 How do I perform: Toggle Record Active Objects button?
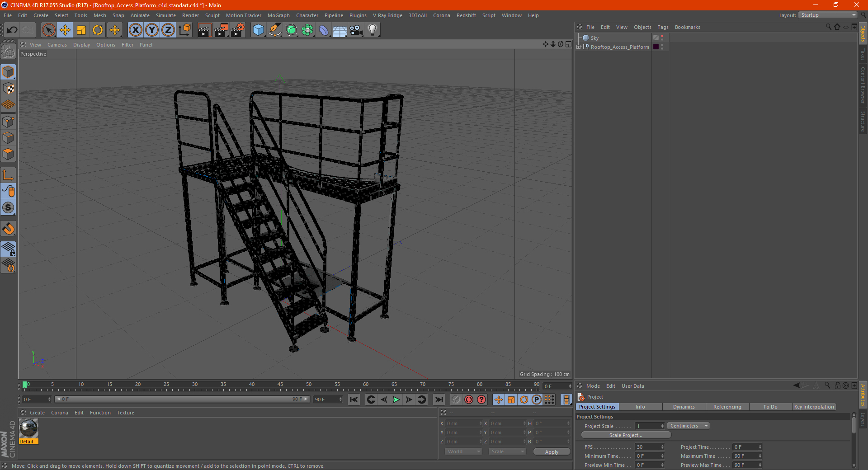[x=456, y=399]
